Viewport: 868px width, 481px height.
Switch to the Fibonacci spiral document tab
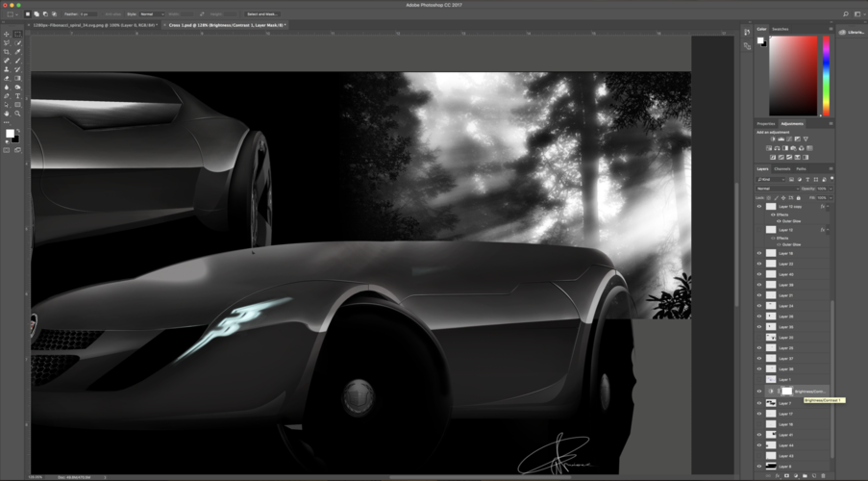pos(94,25)
